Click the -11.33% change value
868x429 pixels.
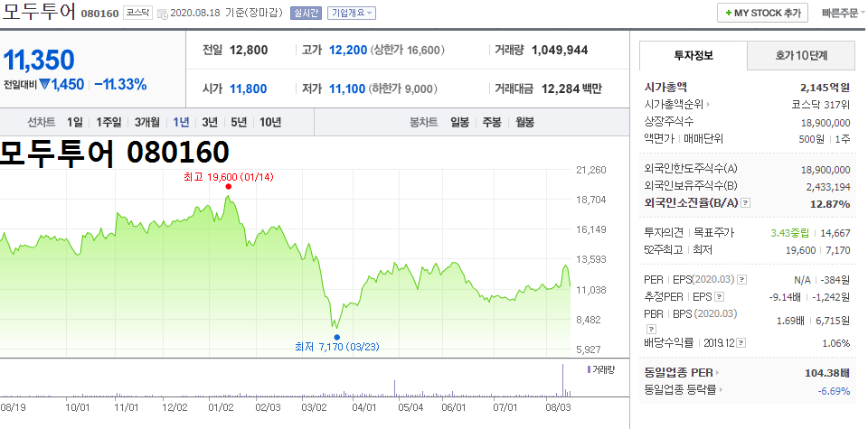(x=120, y=85)
